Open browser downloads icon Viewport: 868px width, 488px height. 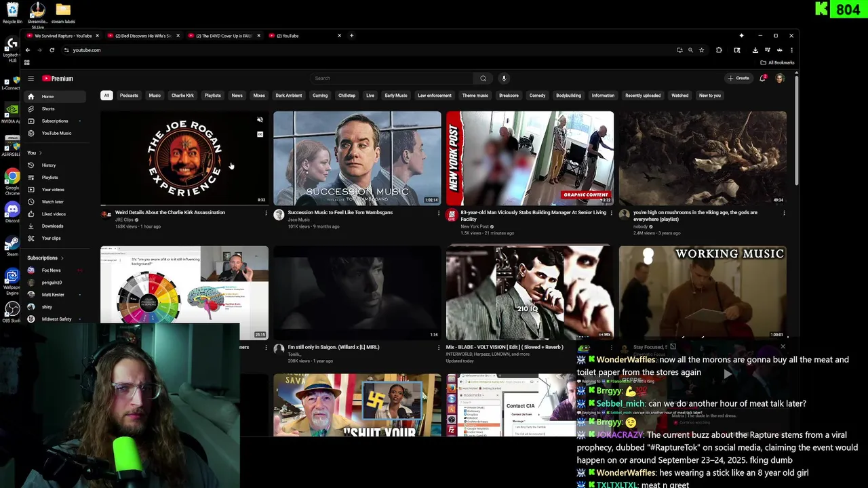[x=755, y=50]
